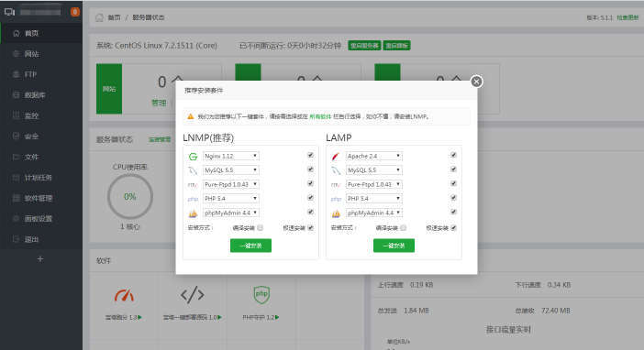
Task: Click the phpMyAdmin sailboat icon in LNMP
Action: pos(193,213)
